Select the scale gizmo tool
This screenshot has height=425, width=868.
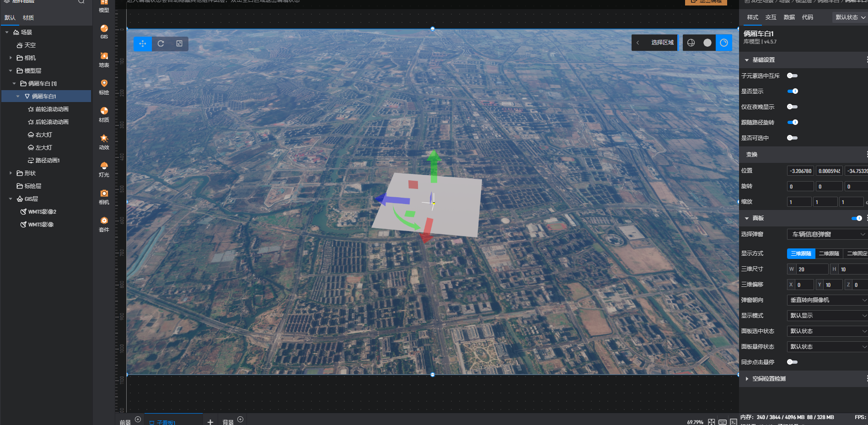pos(179,43)
